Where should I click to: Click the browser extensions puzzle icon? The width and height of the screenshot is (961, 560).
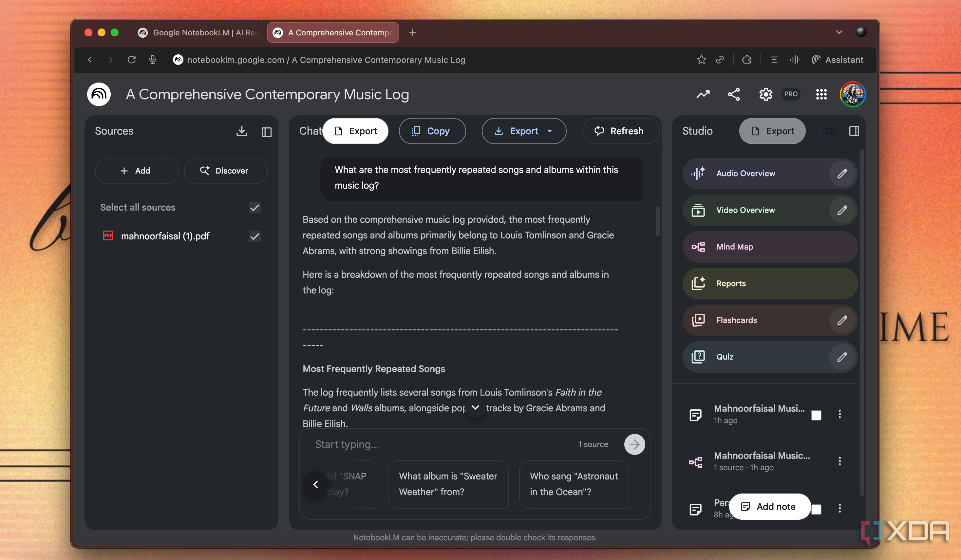(x=746, y=60)
